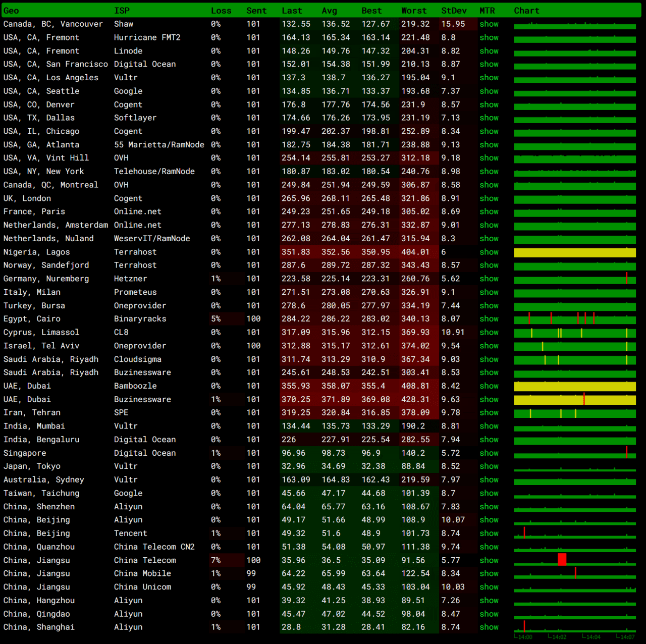This screenshot has width=646, height=644.
Task: Click the yellow chart bar for Nigeria Lagos
Action: click(575, 252)
